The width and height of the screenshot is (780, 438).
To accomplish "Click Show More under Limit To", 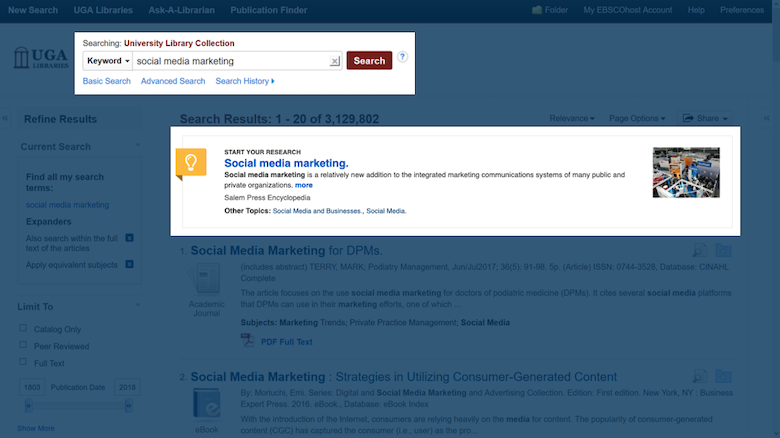I will point(36,428).
